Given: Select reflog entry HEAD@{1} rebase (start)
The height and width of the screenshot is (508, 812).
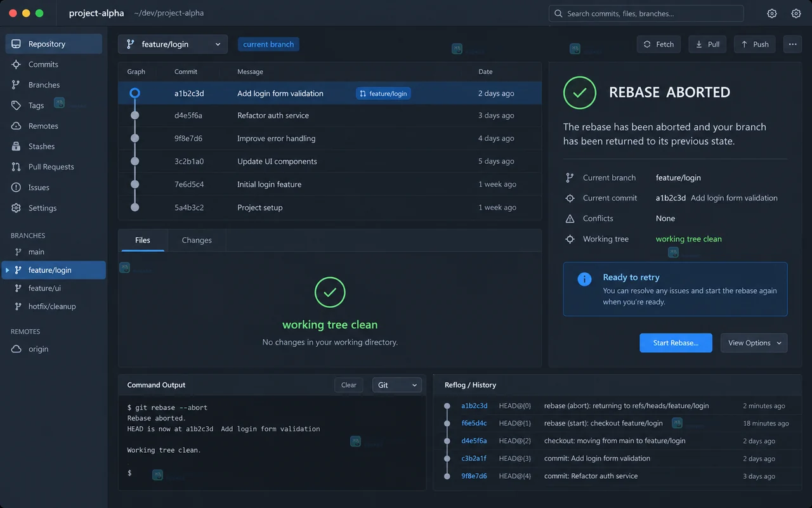Looking at the screenshot, I should click(x=617, y=423).
